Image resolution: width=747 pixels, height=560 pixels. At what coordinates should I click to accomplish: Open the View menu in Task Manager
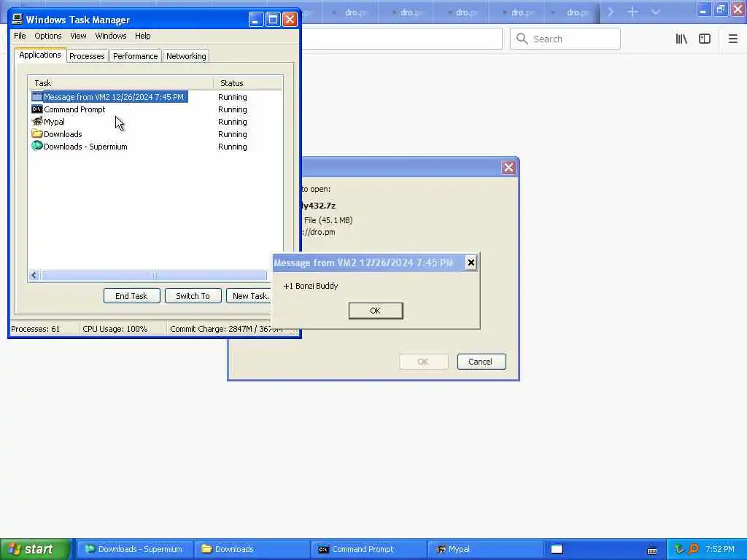(x=78, y=36)
